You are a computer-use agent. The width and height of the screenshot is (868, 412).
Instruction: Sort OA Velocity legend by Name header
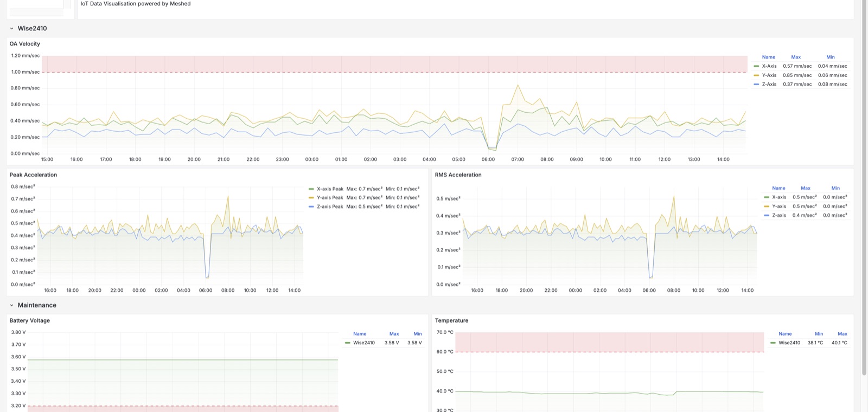768,57
